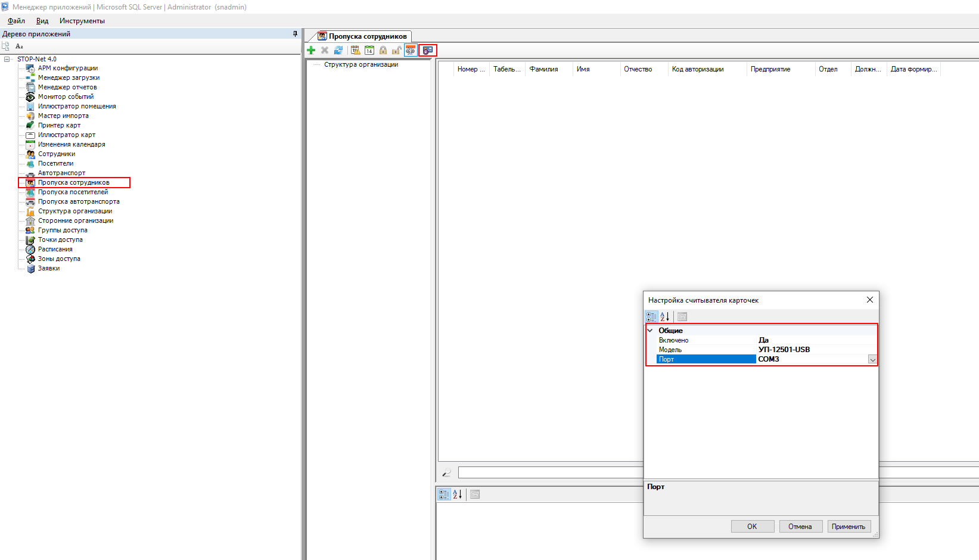Screen dimensions: 979x560
Task: Toggle pin on Дерево приложений panel
Action: click(295, 34)
